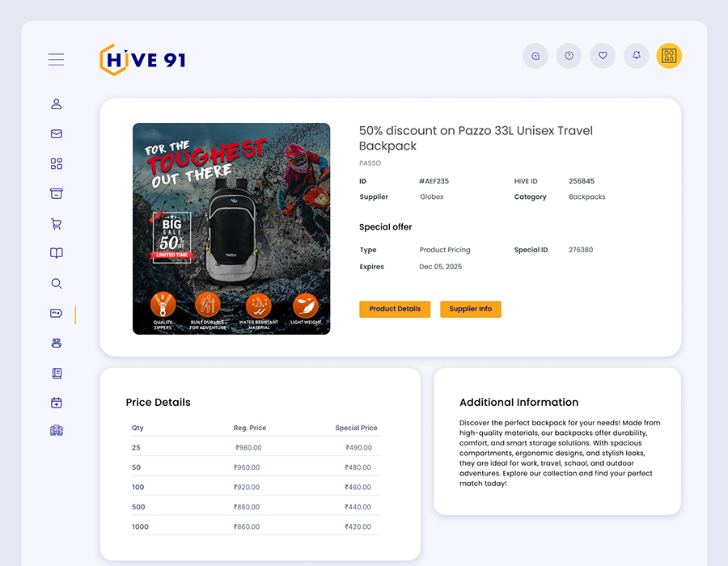Open the help question mark icon
728x566 pixels.
click(x=569, y=56)
